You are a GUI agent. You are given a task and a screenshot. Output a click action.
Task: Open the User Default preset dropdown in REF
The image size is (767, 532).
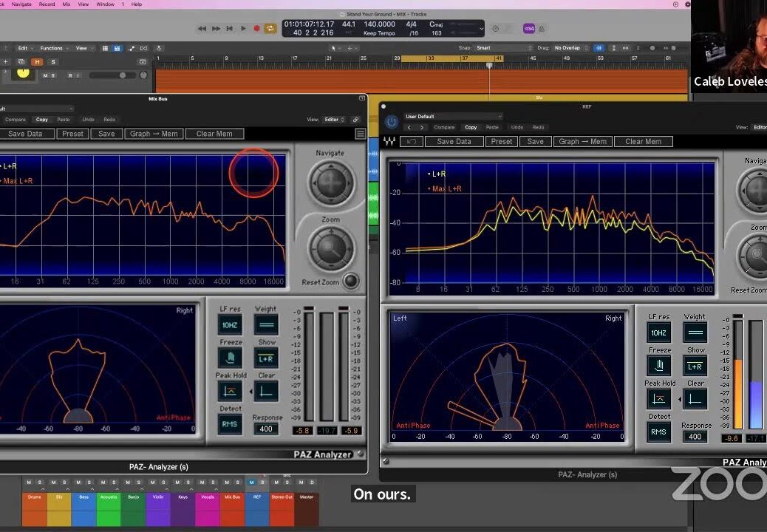453,117
